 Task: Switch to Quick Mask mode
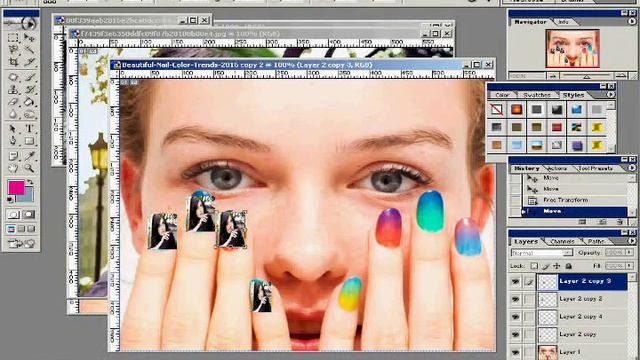tap(29, 214)
